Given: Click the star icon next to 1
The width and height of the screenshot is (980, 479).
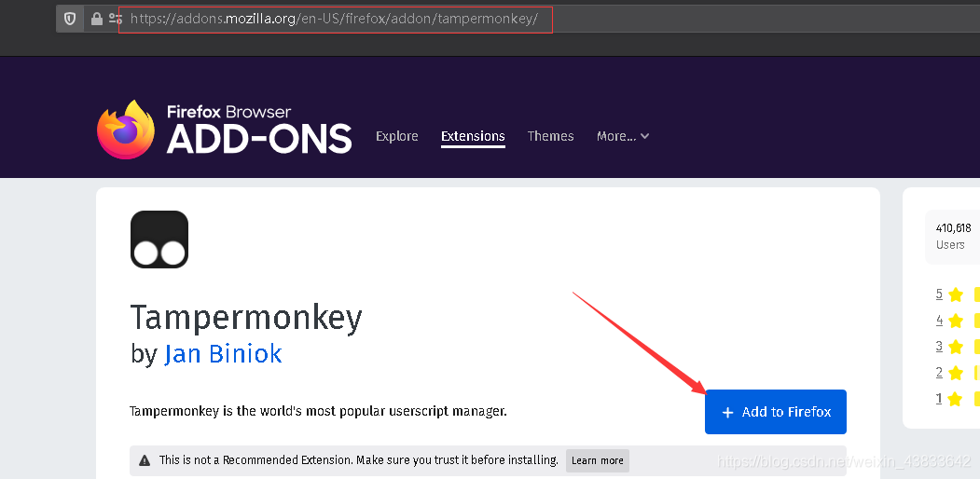Looking at the screenshot, I should pos(956,399).
